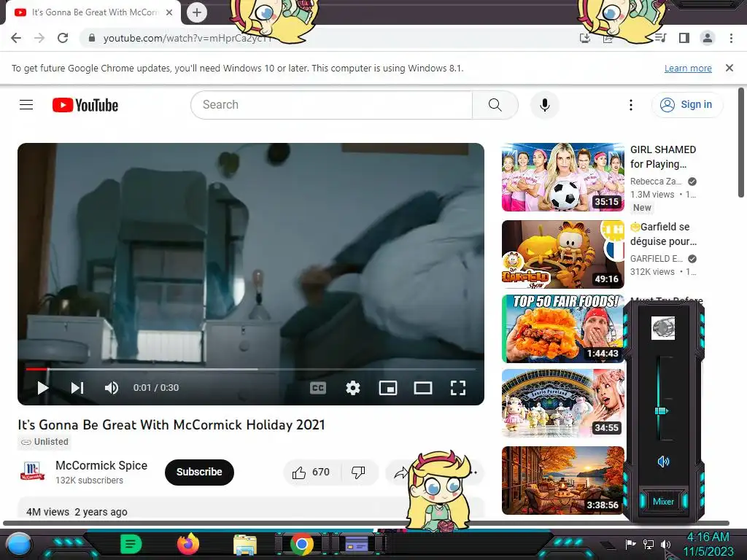The height and width of the screenshot is (560, 747).
Task: Close the It's Gonna Be Great tab
Action: [x=169, y=12]
